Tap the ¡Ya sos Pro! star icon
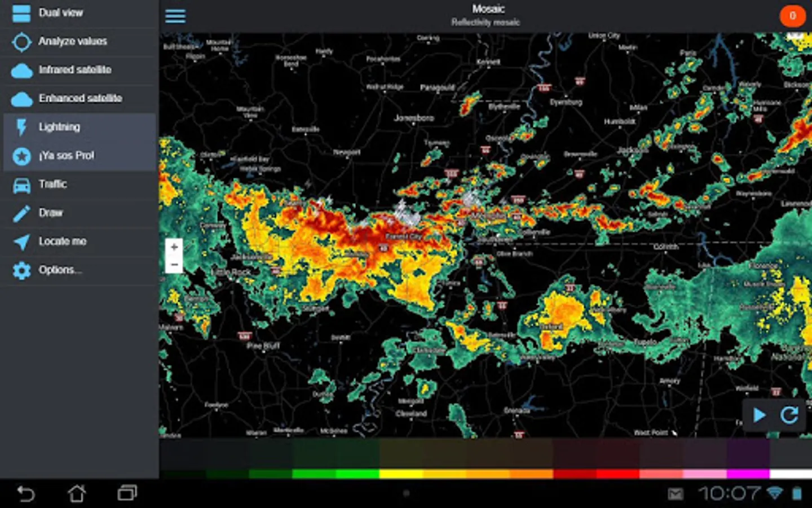812x508 pixels. 21,156
